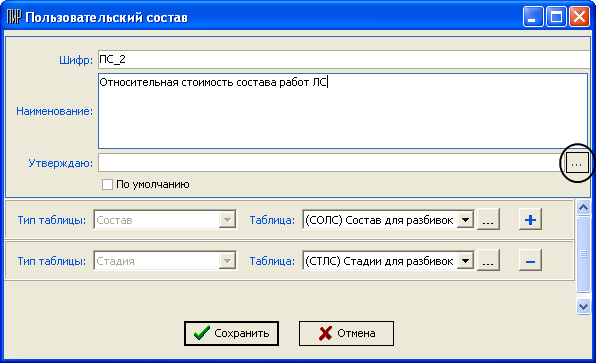Viewport: 596px width, 363px height.
Task: Expand Таблица dropdown with (СОЛС) Состав для разбивок
Action: (x=465, y=220)
